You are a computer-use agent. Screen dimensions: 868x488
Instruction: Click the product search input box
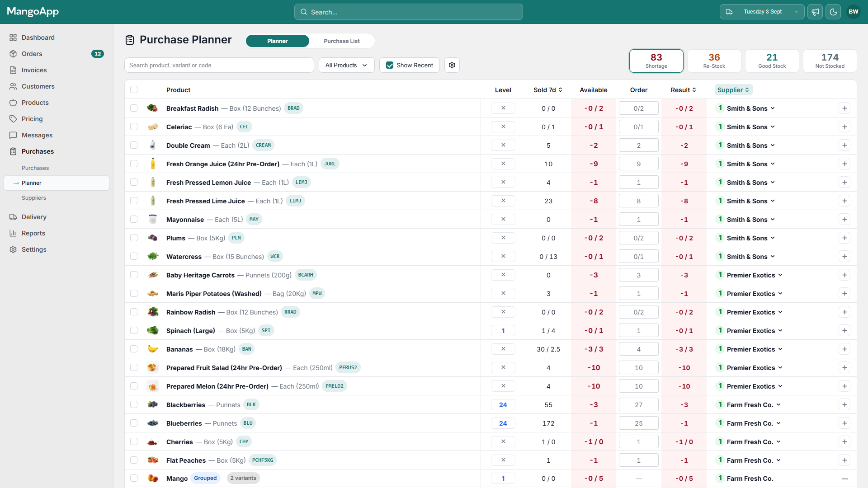click(x=219, y=65)
